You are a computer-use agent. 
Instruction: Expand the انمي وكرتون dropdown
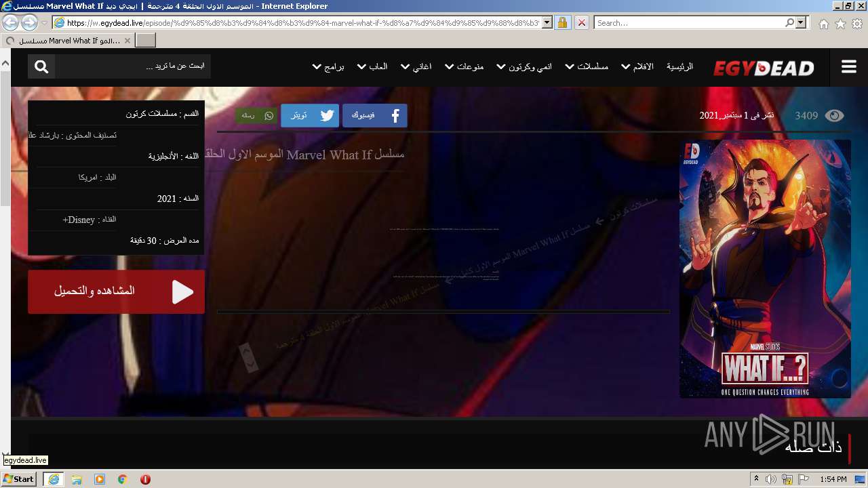tap(524, 66)
